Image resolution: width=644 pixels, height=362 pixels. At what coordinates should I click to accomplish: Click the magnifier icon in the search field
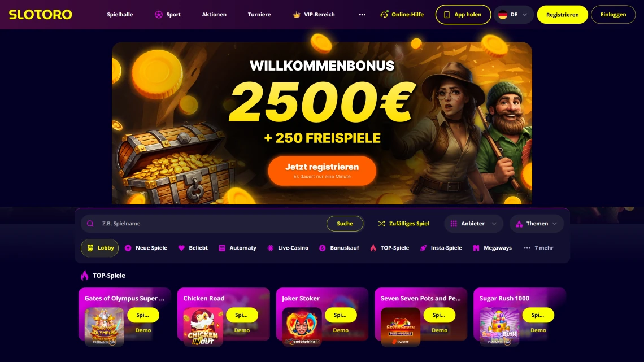[x=90, y=224]
